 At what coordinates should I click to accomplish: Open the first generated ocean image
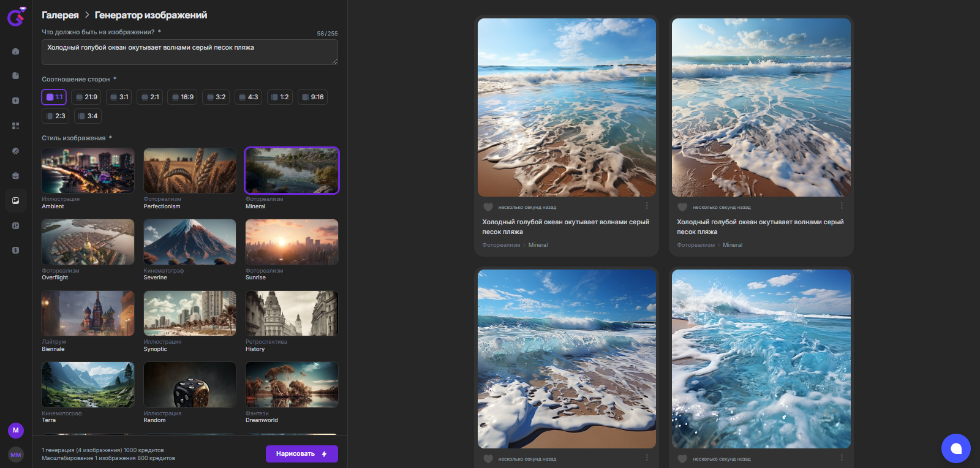pyautogui.click(x=567, y=107)
